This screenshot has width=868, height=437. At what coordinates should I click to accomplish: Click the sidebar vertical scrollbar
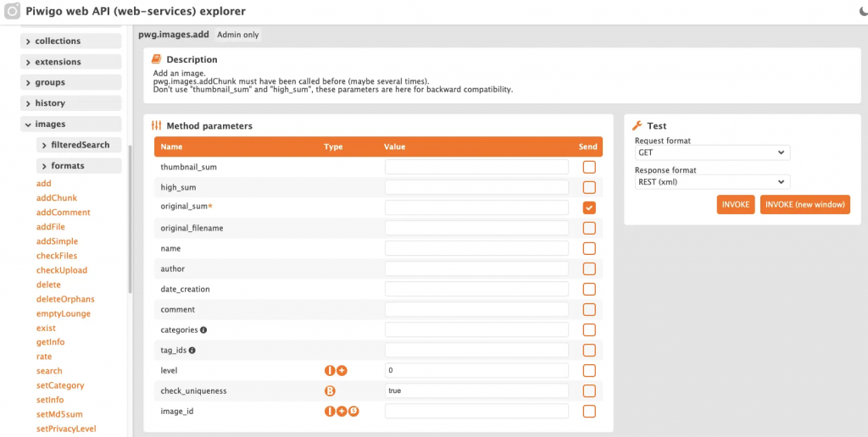pyautogui.click(x=130, y=219)
